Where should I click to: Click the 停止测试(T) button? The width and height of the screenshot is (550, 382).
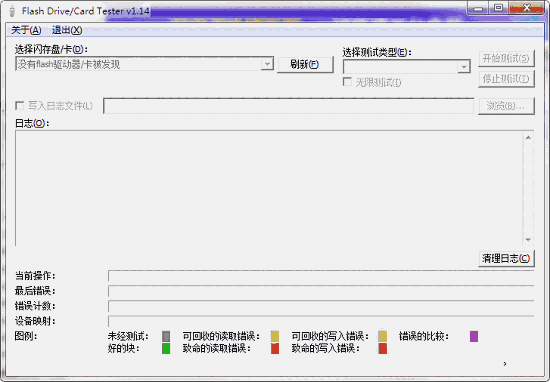[x=506, y=79]
